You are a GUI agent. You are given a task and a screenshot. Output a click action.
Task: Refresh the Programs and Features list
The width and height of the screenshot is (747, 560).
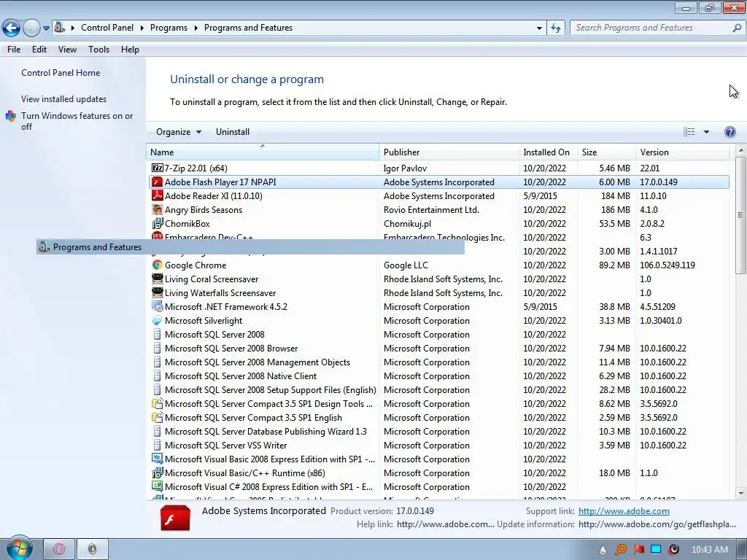point(555,28)
